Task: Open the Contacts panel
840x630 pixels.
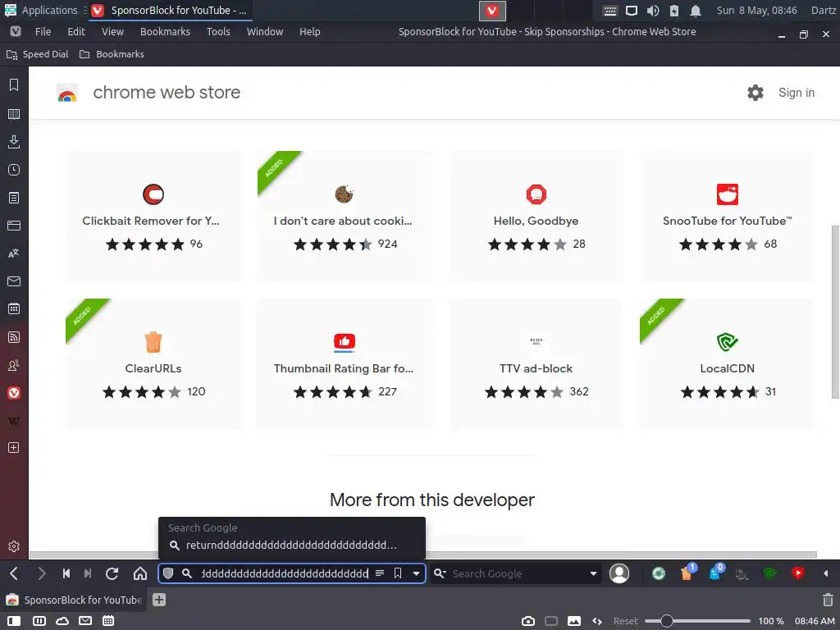Action: (14, 365)
